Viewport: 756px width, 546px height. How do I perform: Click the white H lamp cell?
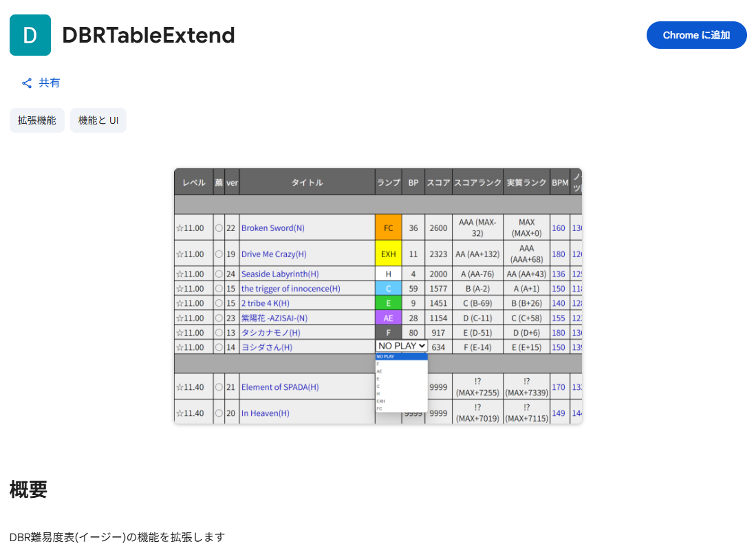[388, 274]
